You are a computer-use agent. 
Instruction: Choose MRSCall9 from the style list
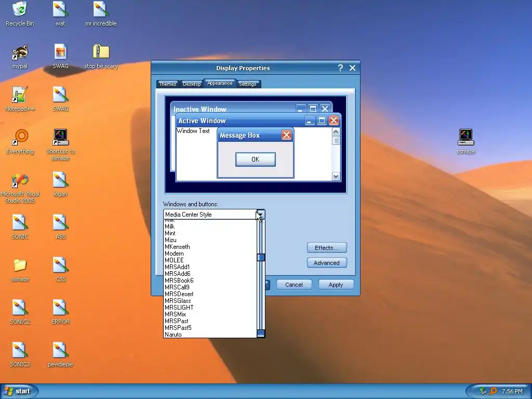210,287
